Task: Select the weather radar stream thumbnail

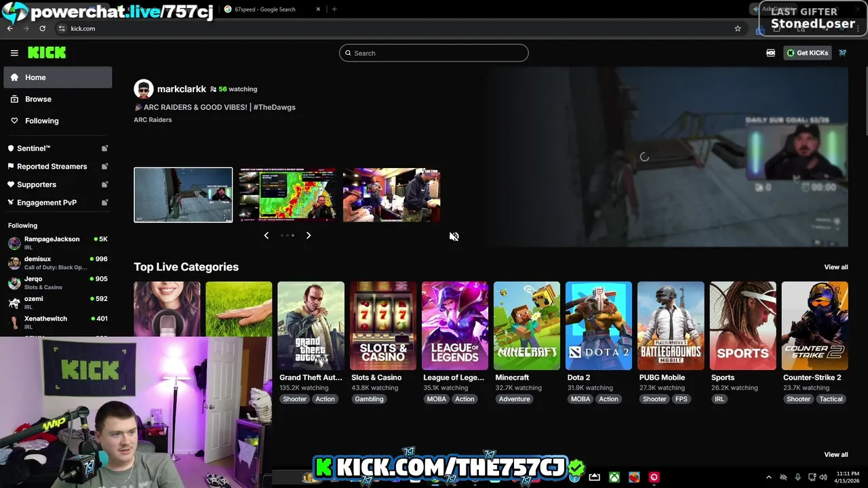Action: tap(288, 195)
